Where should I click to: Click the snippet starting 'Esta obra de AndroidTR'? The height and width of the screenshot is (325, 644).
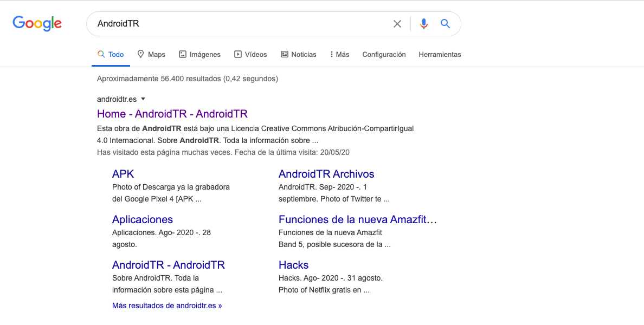tap(255, 134)
